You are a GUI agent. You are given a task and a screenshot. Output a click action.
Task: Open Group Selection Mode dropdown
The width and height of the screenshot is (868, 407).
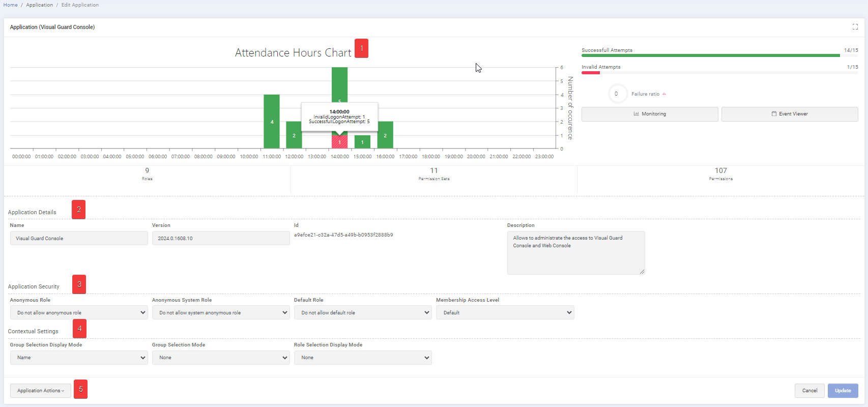pos(221,358)
